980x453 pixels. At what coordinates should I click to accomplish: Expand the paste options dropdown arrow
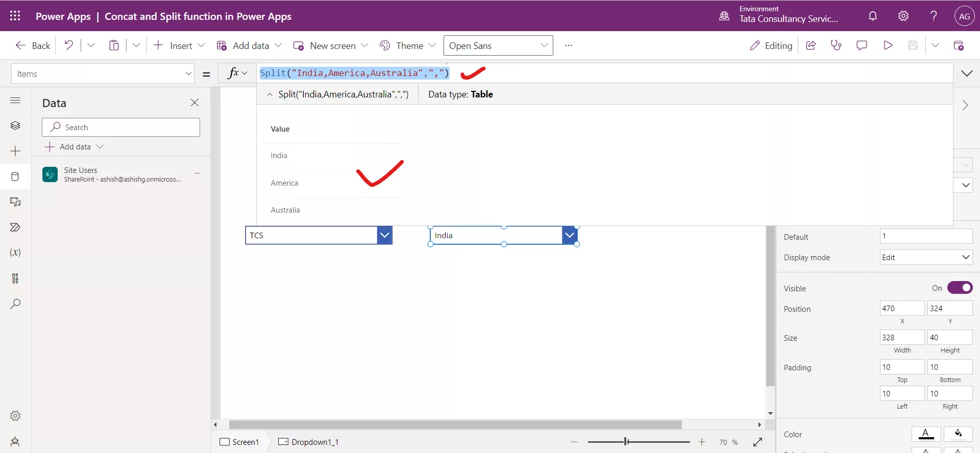pyautogui.click(x=136, y=45)
